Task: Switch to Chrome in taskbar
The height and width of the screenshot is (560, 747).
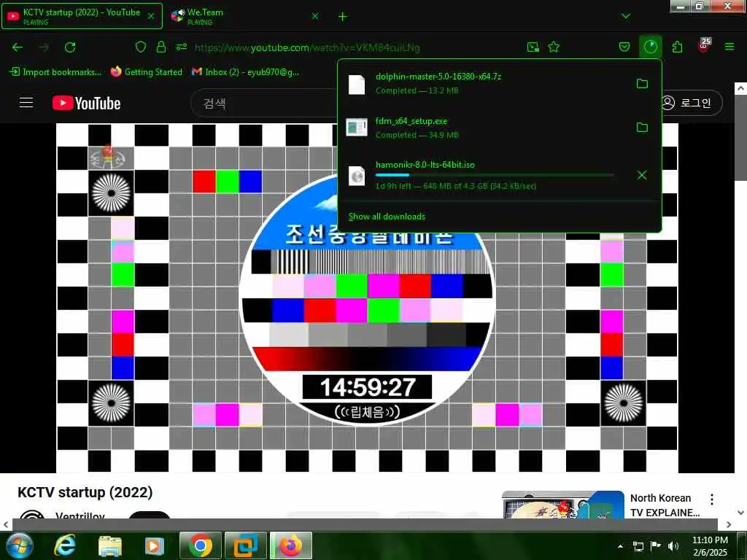Action: 201,545
